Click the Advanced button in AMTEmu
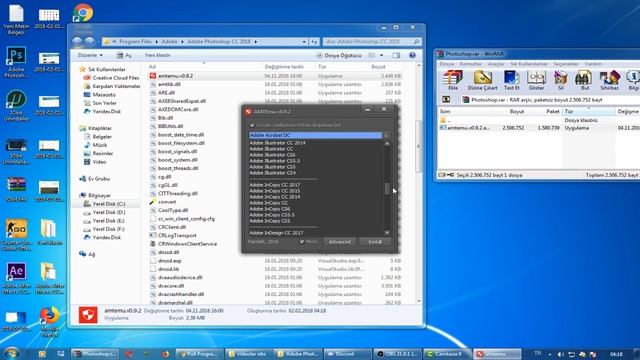 tap(340, 242)
